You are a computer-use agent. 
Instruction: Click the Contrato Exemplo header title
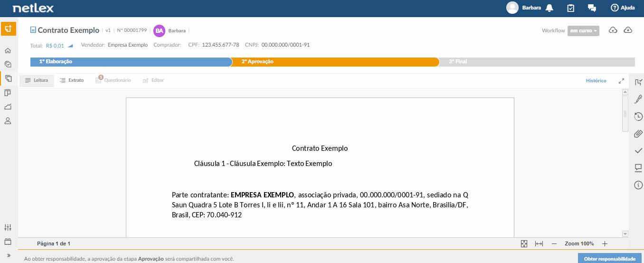pyautogui.click(x=68, y=30)
